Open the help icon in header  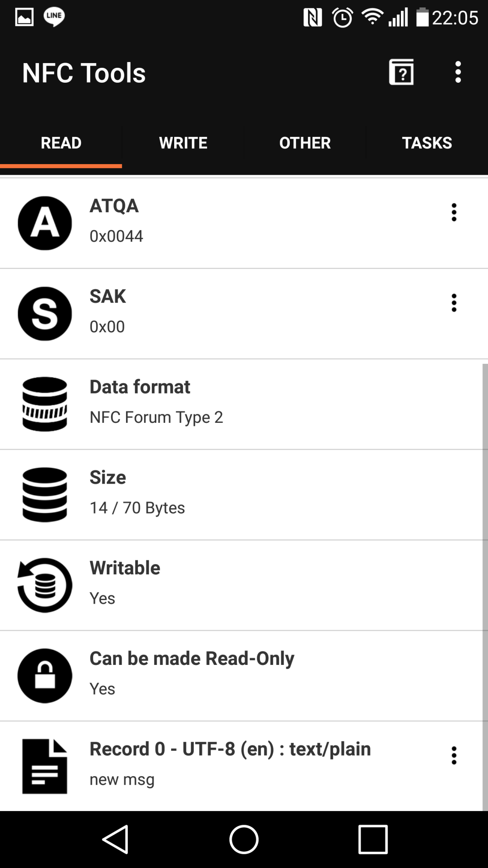401,72
